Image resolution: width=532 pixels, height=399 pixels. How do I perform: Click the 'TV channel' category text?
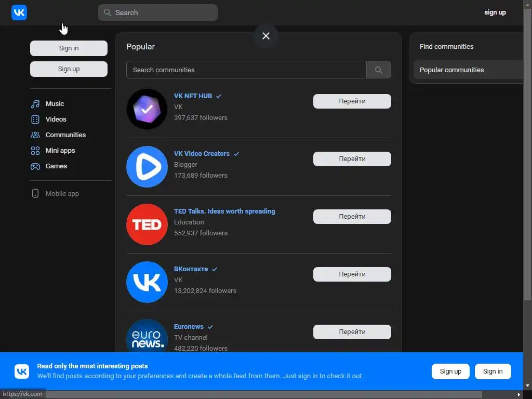click(191, 338)
